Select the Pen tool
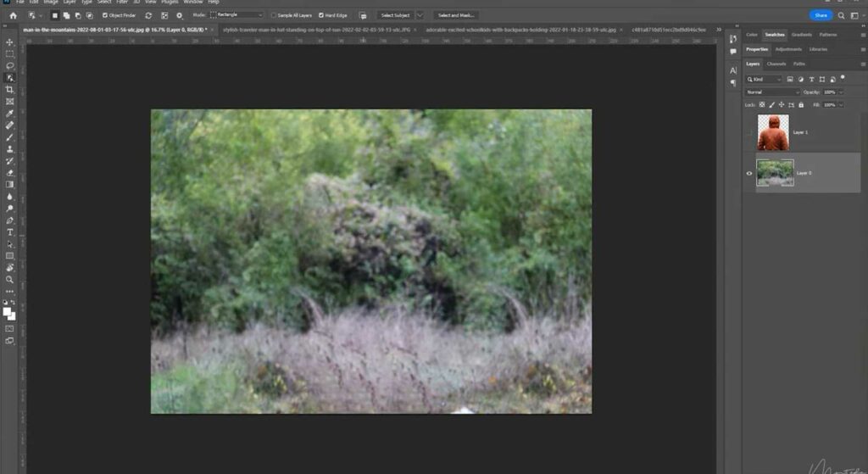Image resolution: width=868 pixels, height=474 pixels. 9,220
